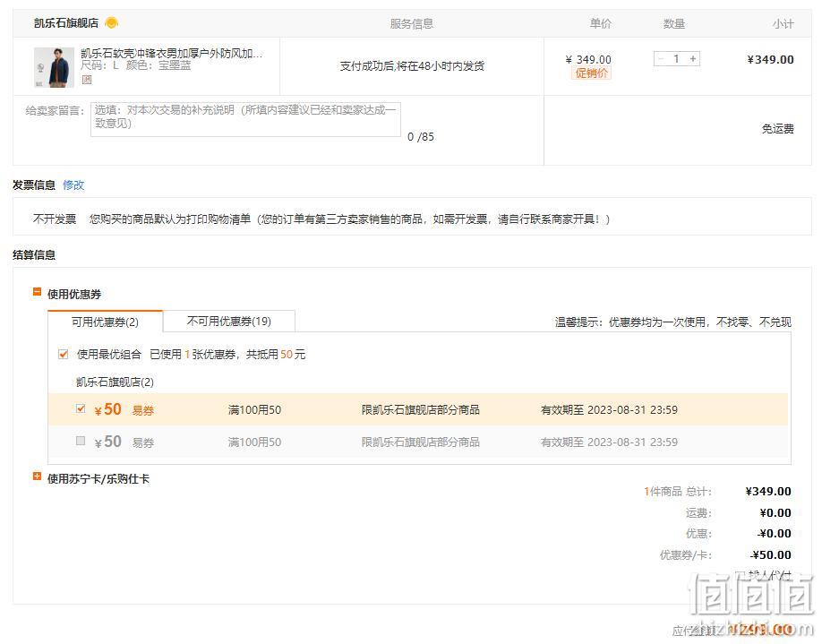Click the 满100用50 condition on selected coupon

[x=254, y=409]
